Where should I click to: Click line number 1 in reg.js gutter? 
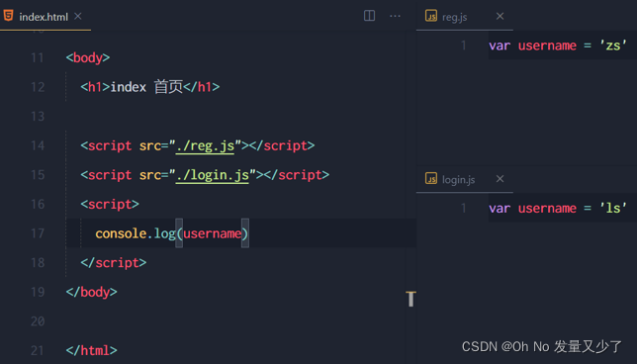464,45
